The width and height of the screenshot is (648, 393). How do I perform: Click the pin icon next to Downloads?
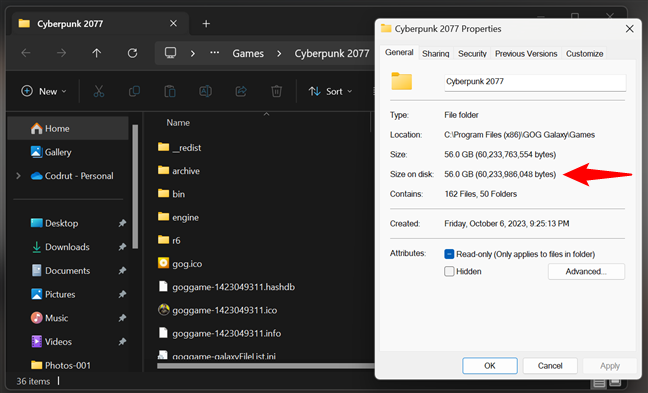click(x=122, y=247)
